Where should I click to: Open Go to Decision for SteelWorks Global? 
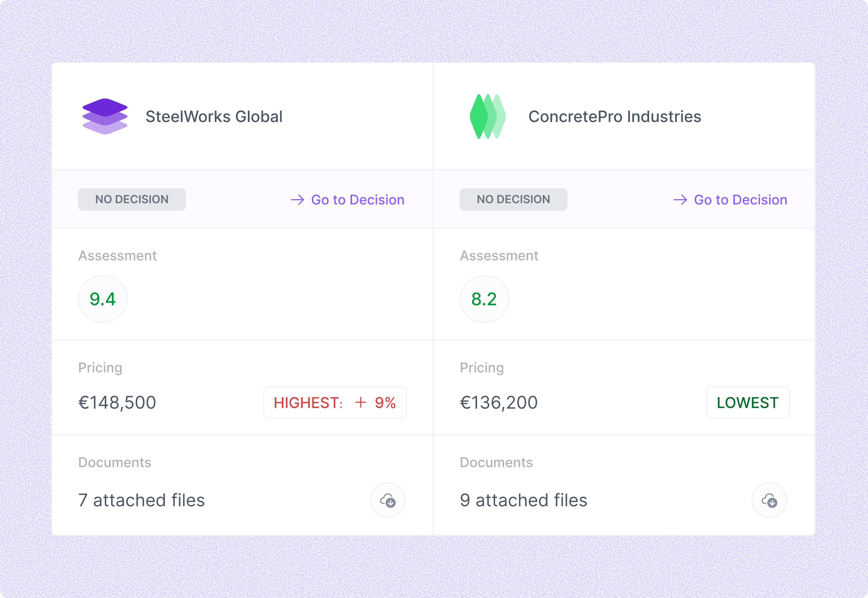click(357, 200)
